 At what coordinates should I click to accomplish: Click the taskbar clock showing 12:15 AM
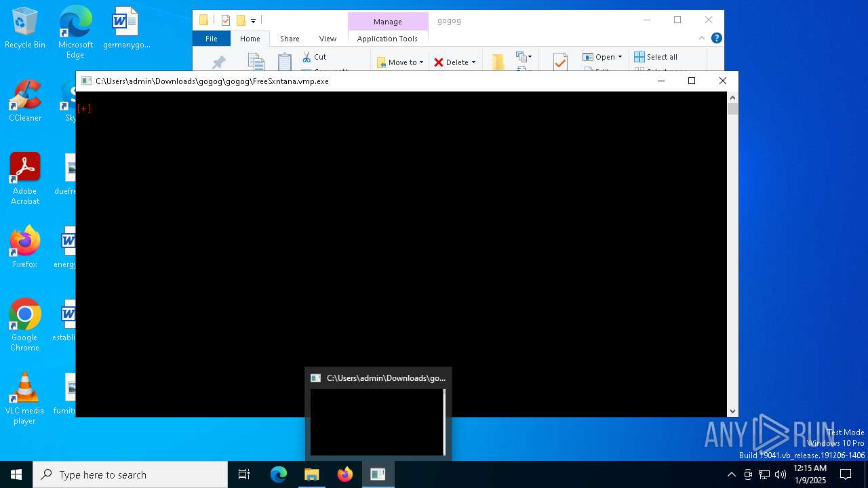(x=810, y=474)
